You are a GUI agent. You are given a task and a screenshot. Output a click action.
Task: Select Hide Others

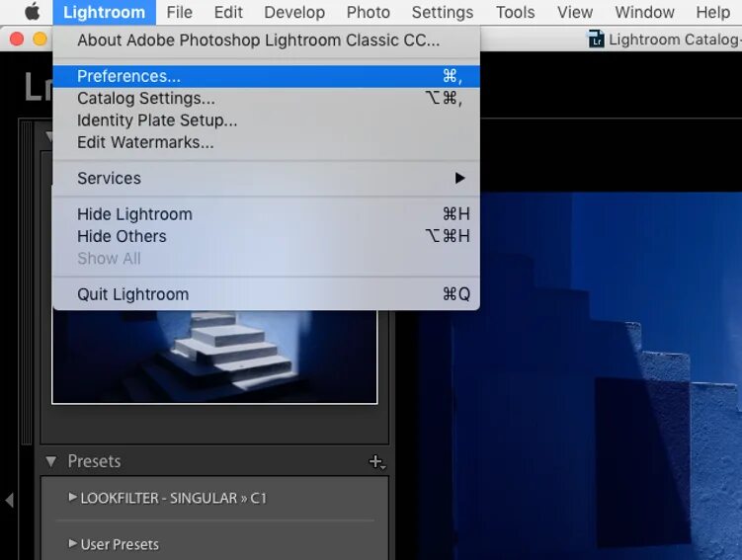267,236
